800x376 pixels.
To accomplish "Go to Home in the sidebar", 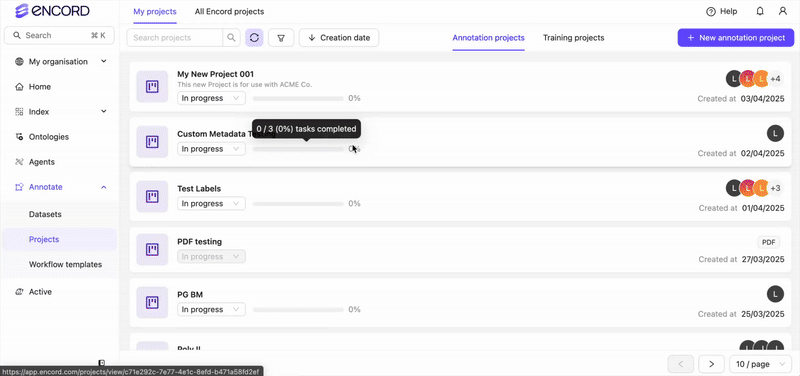I will (40, 87).
